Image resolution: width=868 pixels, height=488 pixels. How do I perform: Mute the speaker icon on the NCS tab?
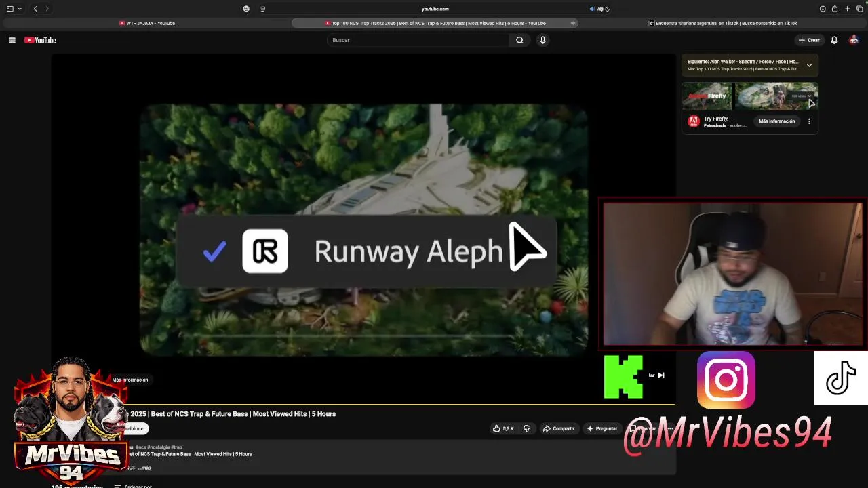[573, 23]
